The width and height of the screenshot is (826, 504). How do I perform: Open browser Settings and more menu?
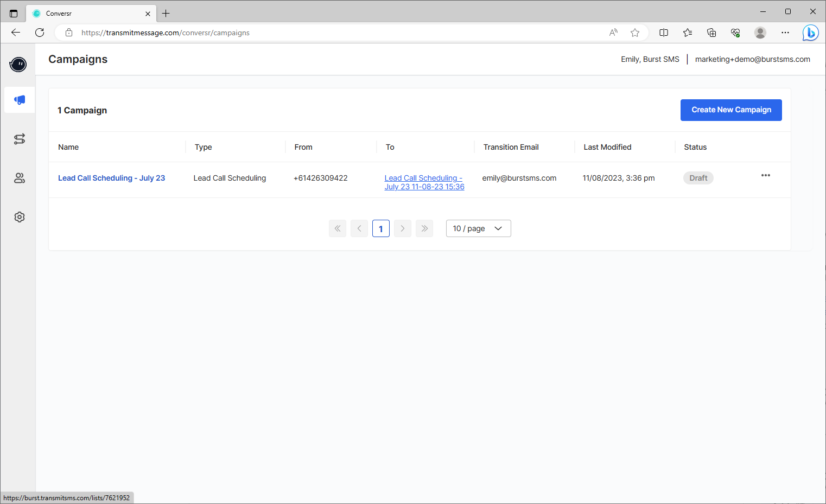(x=785, y=33)
